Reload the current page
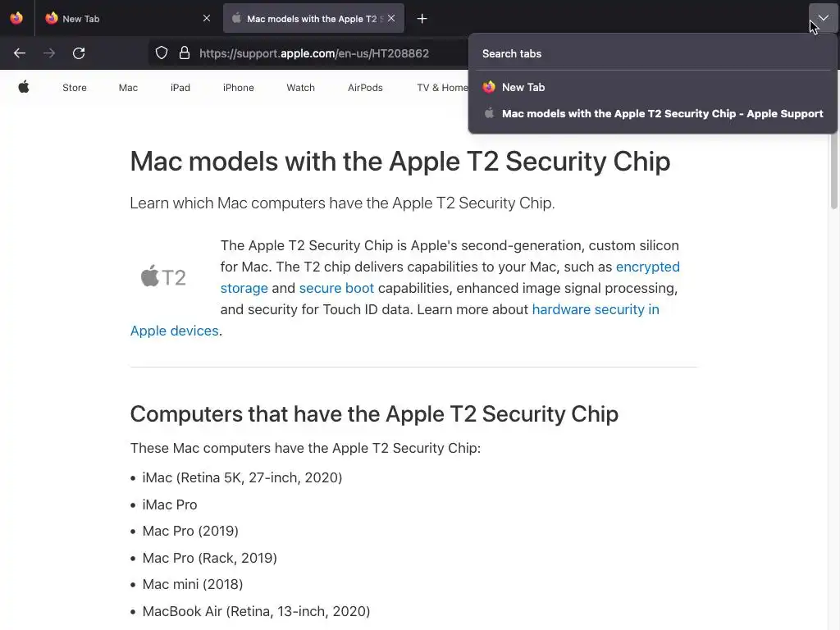This screenshot has width=840, height=630. 79,53
